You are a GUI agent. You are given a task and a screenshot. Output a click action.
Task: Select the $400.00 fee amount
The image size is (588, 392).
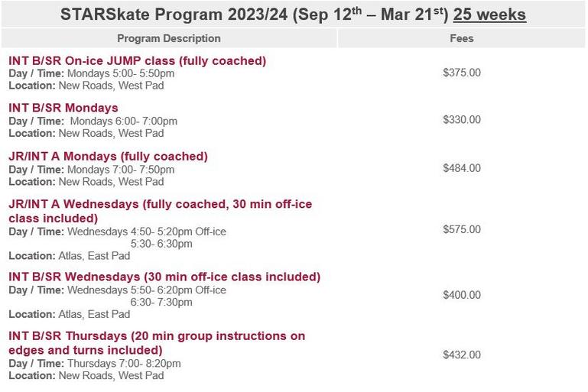(462, 295)
